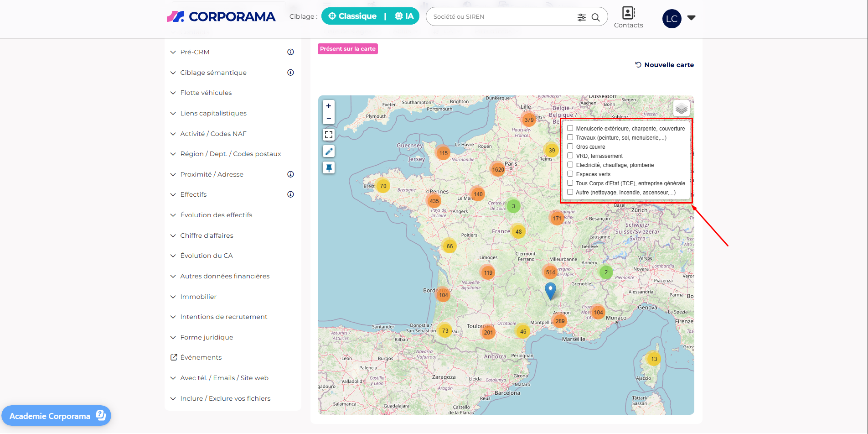Viewport: 868px width, 434px height.
Task: Click the Nouvelle carte link
Action: (665, 65)
